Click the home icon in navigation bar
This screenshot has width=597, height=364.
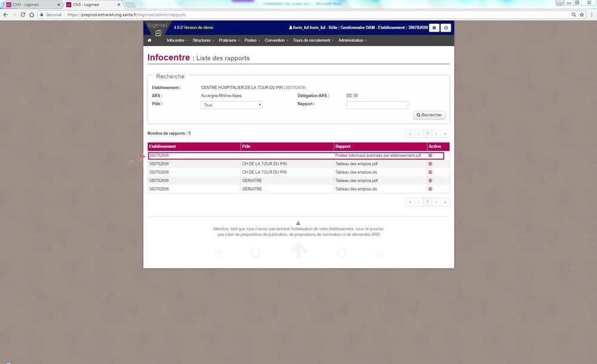coord(149,41)
